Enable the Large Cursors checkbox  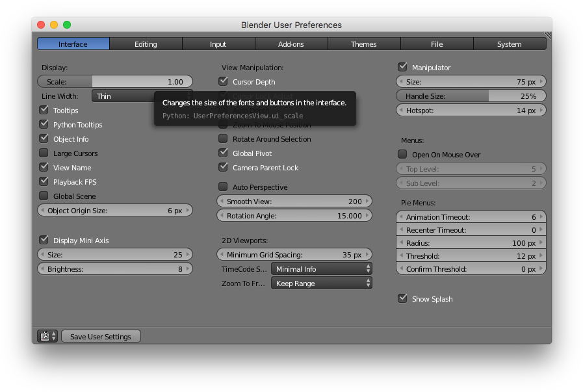(x=44, y=153)
